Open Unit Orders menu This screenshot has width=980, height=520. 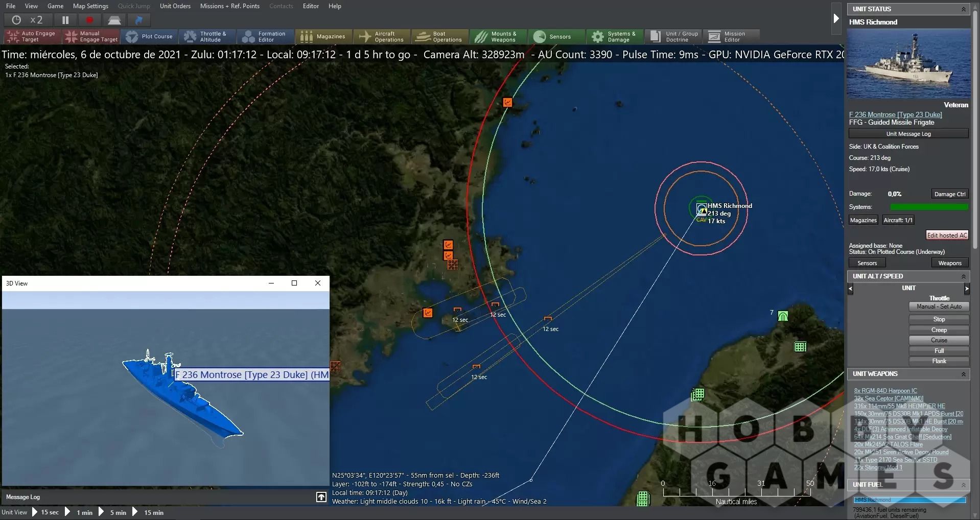[175, 6]
